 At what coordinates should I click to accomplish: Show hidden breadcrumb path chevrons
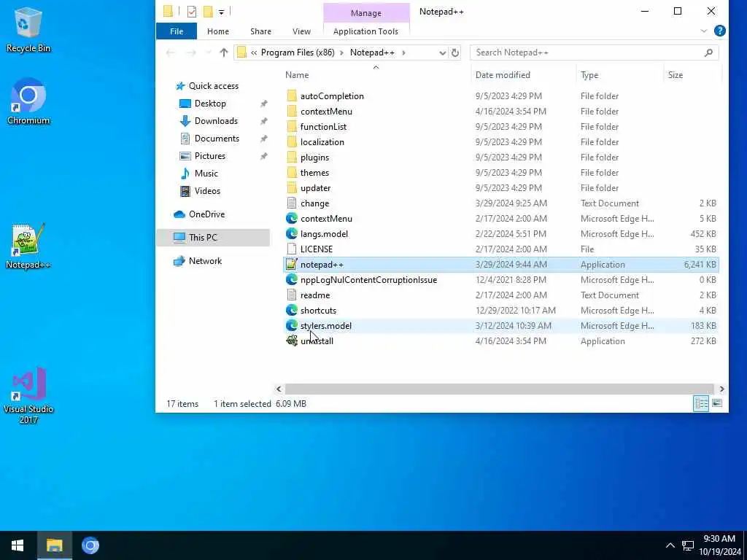coord(254,52)
